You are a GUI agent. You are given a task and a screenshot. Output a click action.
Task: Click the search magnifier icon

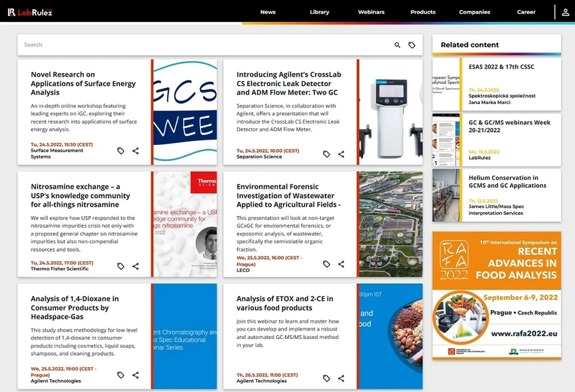tap(397, 45)
